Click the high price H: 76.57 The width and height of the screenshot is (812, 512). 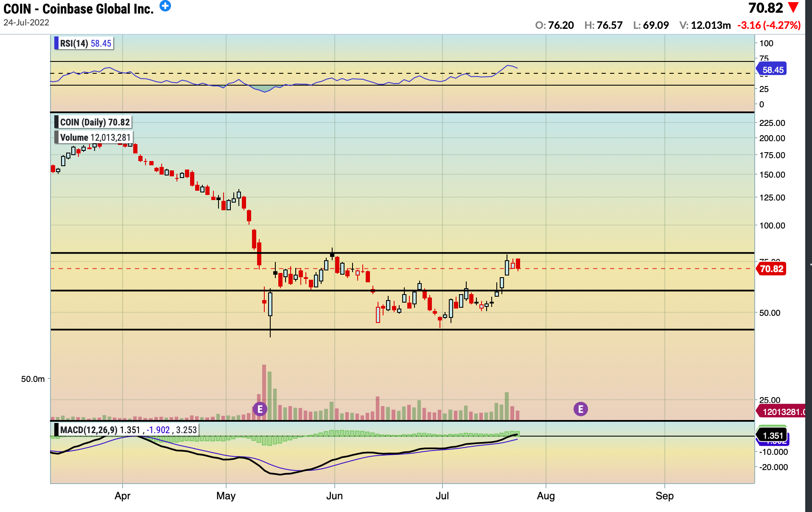[603, 25]
